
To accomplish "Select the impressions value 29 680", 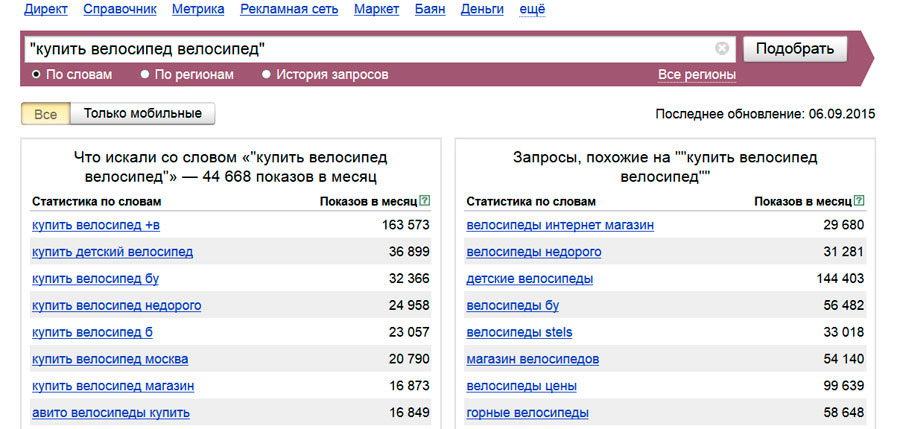I will click(x=843, y=225).
